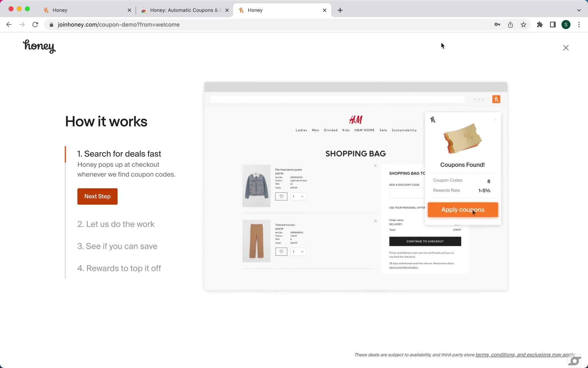Click the wishlist heart icon for trousers

281,251
